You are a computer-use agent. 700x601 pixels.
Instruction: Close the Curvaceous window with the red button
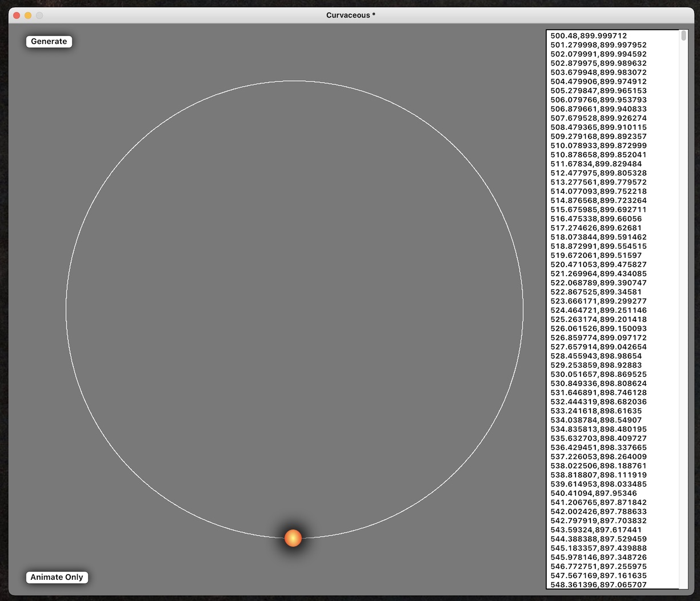pos(17,15)
